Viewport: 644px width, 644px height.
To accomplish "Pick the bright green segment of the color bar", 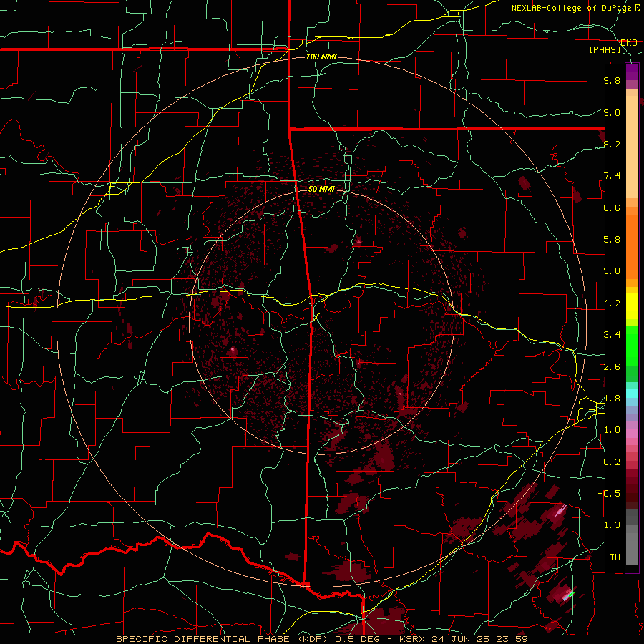I will tap(632, 347).
